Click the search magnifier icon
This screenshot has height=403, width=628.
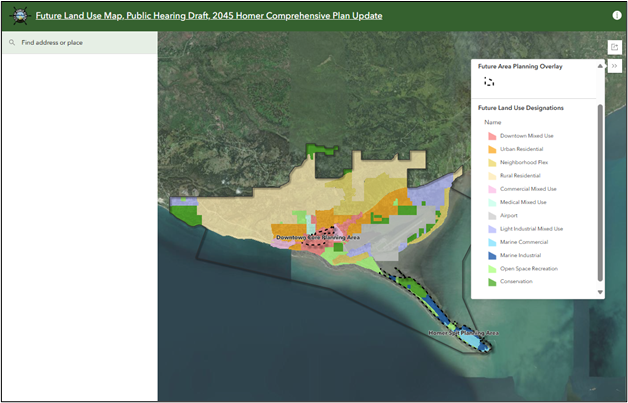click(12, 43)
